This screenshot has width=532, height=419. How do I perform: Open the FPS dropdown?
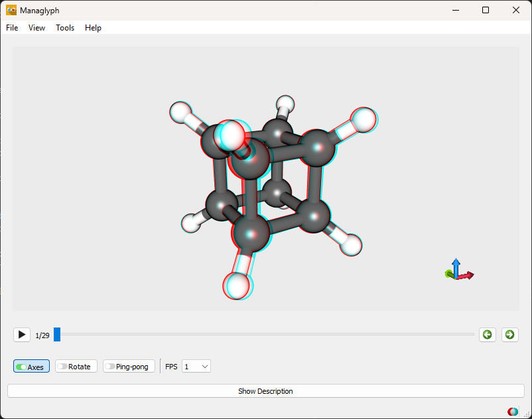pyautogui.click(x=197, y=367)
